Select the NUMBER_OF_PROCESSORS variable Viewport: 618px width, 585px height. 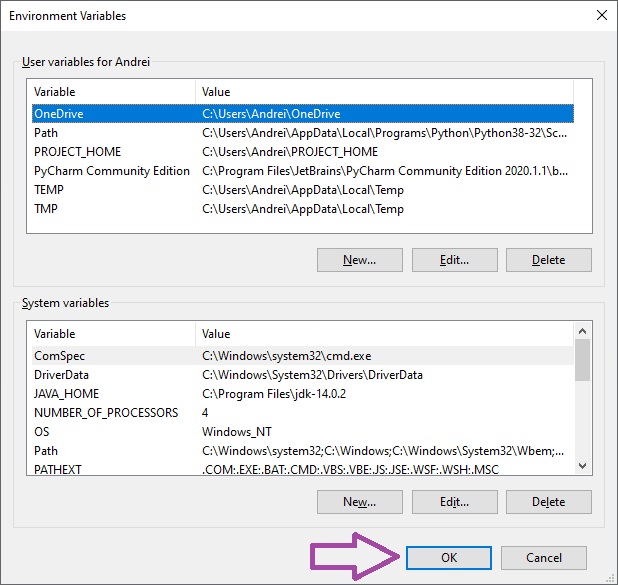click(303, 412)
